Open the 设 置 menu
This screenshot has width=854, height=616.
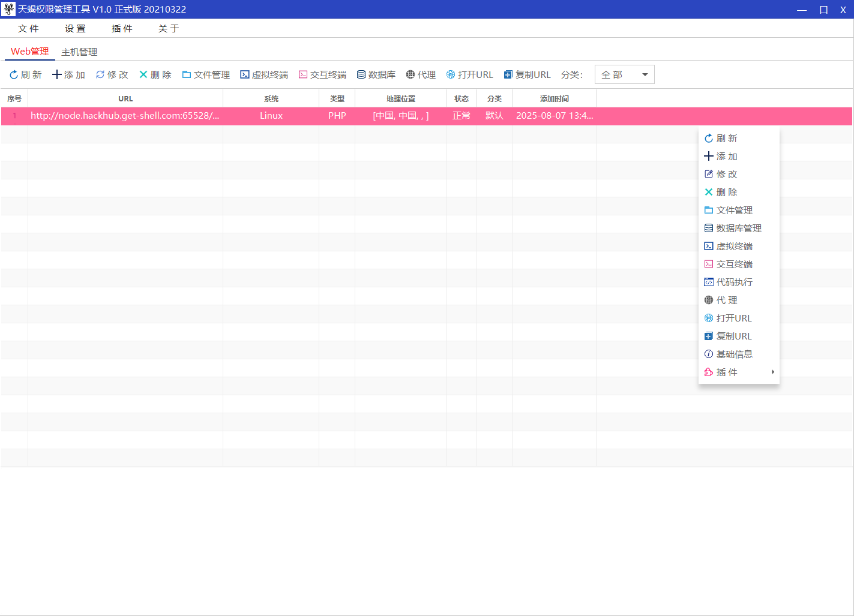tap(74, 28)
